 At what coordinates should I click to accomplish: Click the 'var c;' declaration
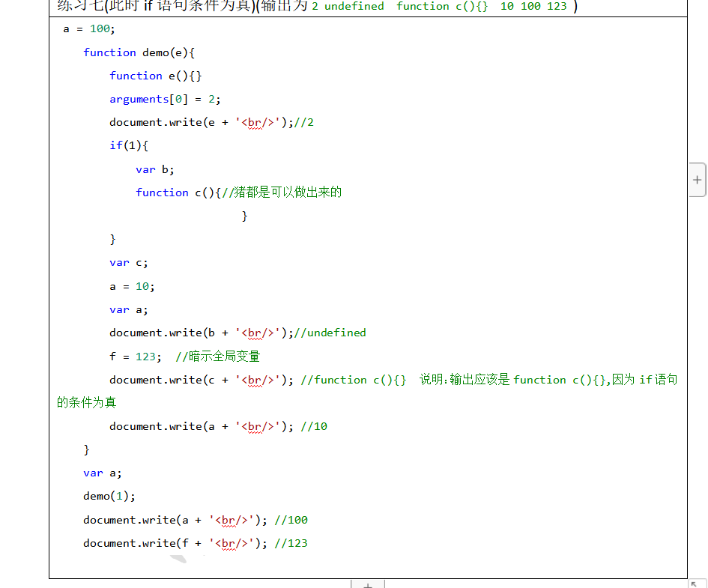coord(128,263)
